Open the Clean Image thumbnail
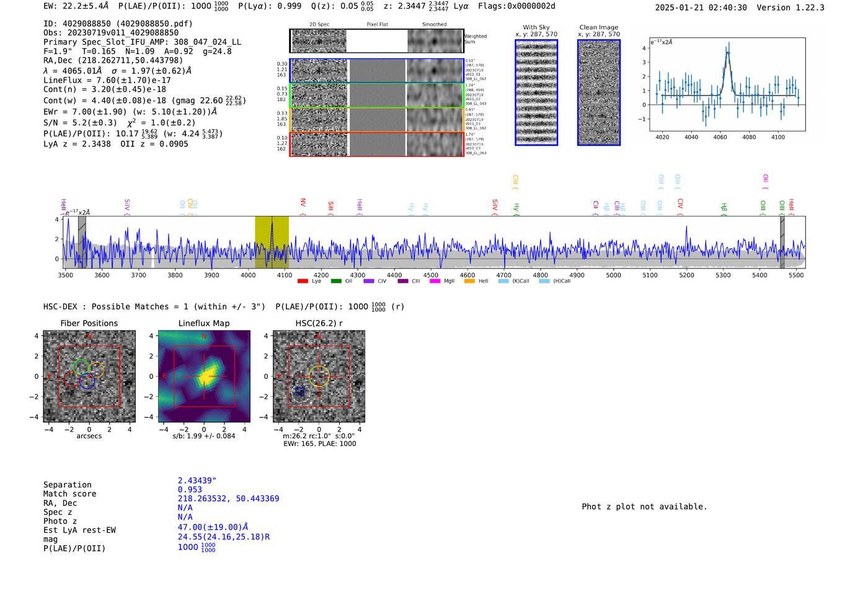 (599, 93)
